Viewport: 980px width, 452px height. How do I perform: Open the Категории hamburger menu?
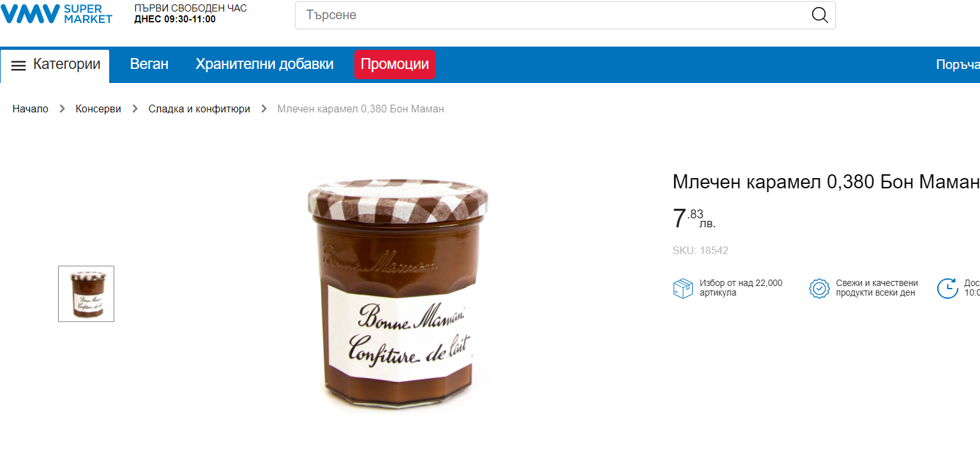(x=56, y=65)
